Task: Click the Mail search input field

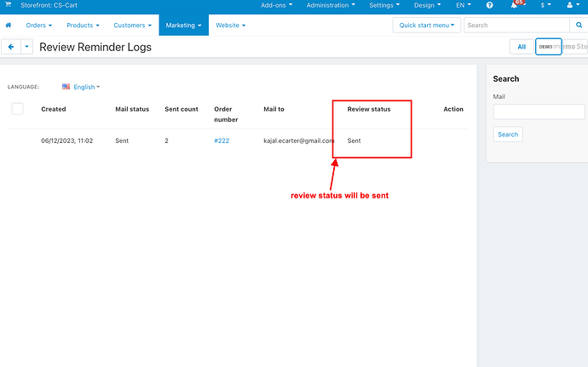Action: coord(539,112)
